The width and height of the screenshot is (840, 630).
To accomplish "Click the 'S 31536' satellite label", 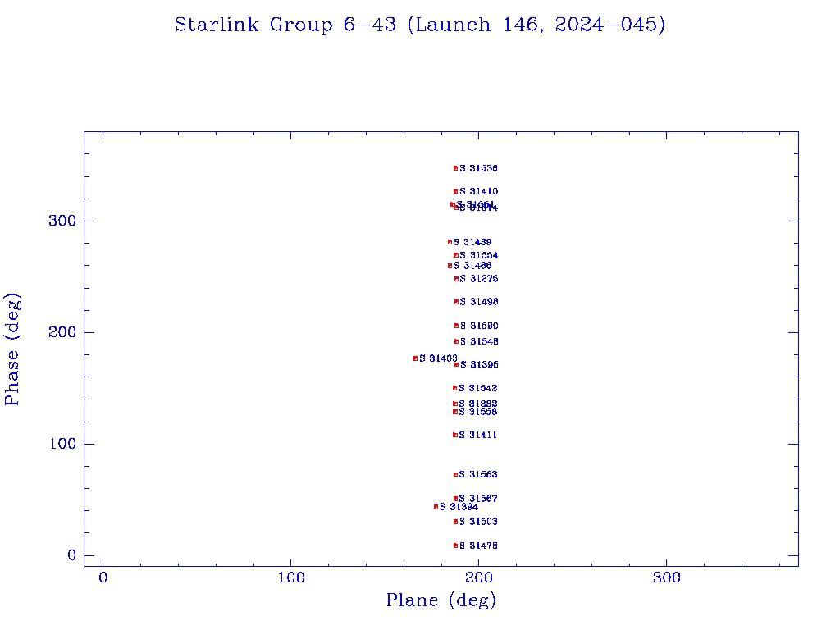I will 478,168.
